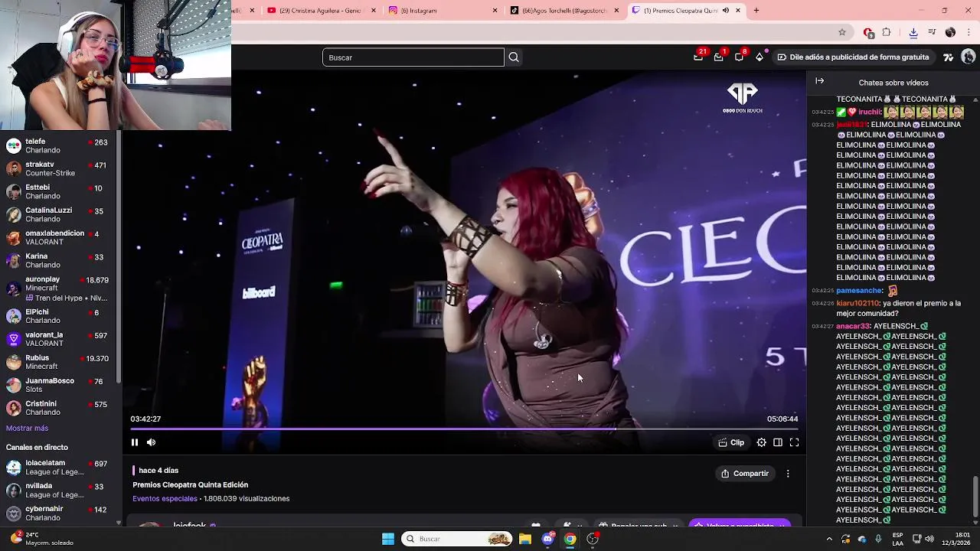Open the Eventos especiales category link
Viewport: 980px width, 551px height.
165,499
